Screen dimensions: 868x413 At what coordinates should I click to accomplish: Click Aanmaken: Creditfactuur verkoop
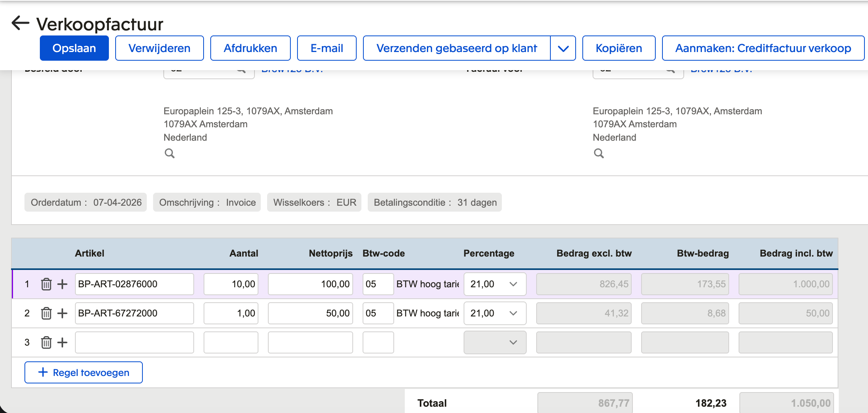[763, 48]
